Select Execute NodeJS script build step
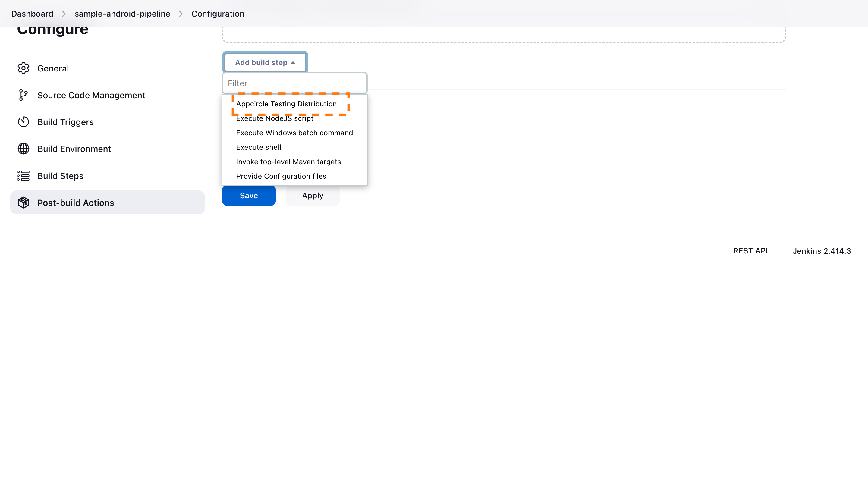The height and width of the screenshot is (490, 868). [275, 118]
